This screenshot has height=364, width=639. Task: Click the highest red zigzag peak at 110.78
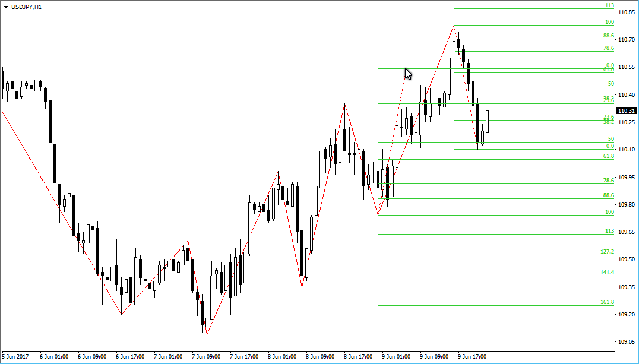pyautogui.click(x=454, y=26)
